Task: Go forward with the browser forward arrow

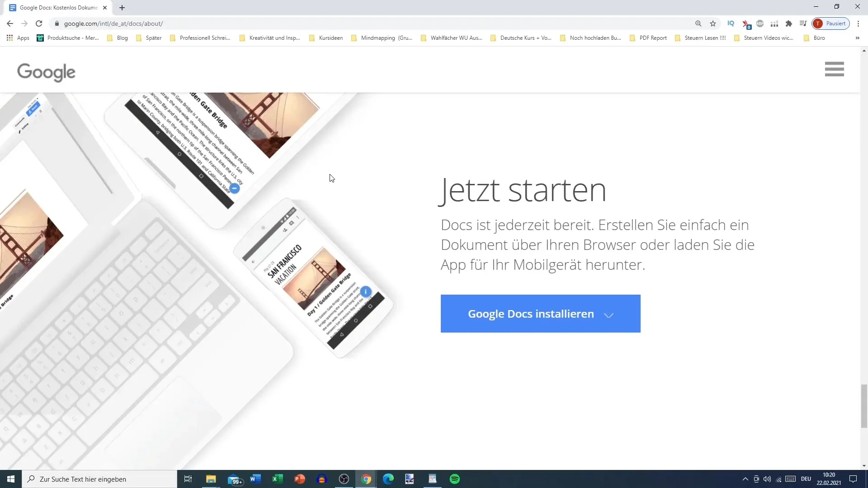Action: point(24,23)
